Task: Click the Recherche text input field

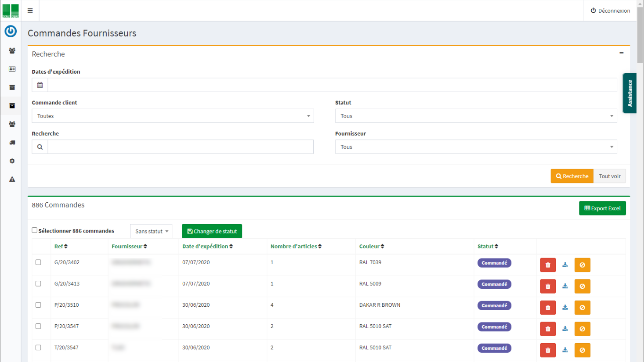Action: [x=181, y=147]
